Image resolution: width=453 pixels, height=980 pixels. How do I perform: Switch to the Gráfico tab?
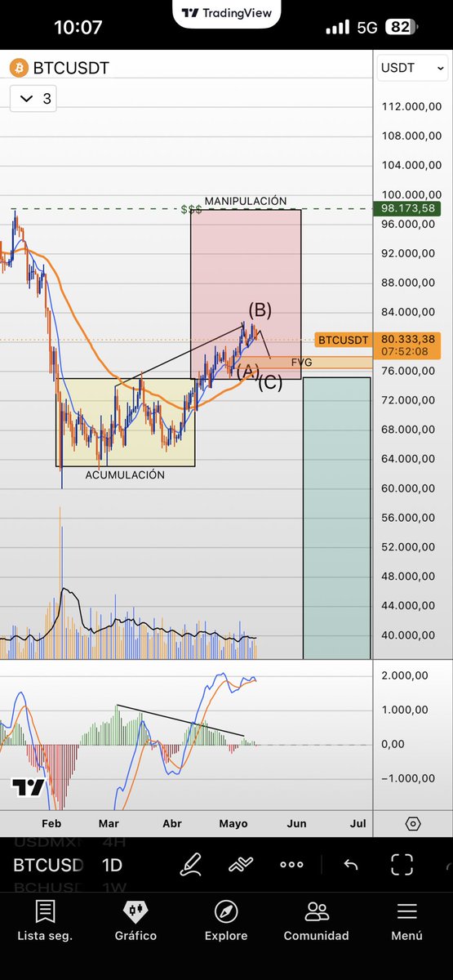[x=135, y=920]
